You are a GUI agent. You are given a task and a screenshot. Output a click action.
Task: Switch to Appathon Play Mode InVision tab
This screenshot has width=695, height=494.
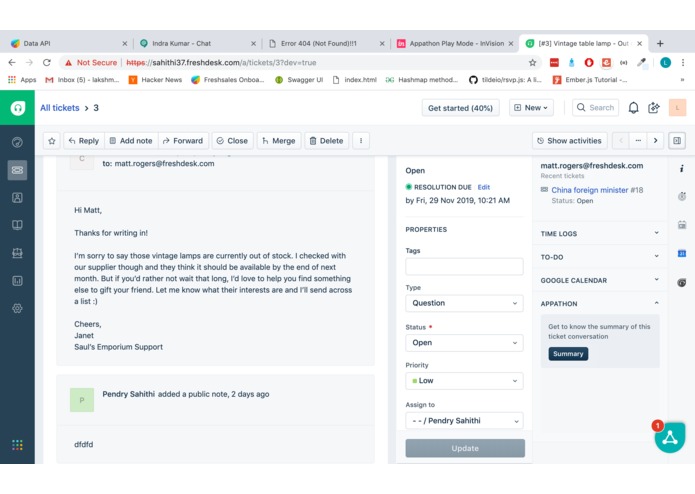click(454, 43)
